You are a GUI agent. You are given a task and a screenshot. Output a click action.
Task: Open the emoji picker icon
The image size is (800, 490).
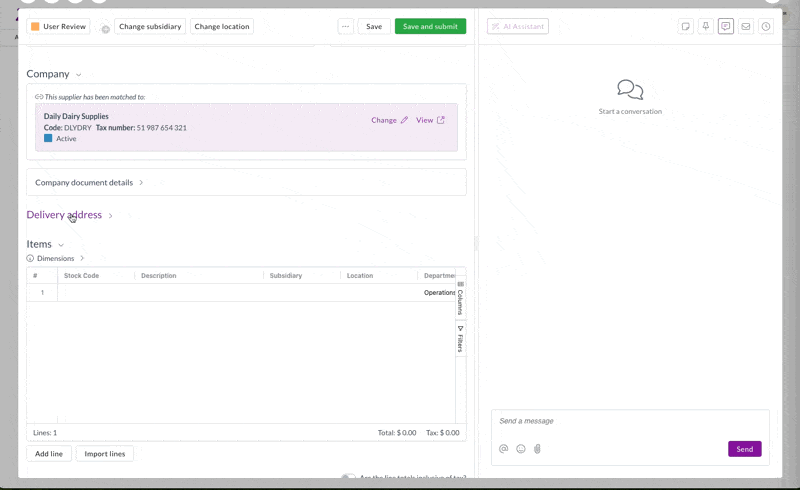[x=521, y=449]
